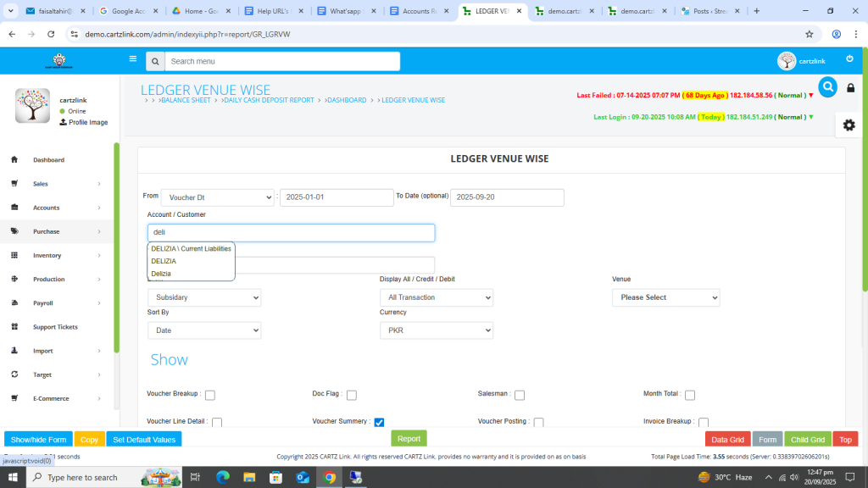Image resolution: width=868 pixels, height=488 pixels.
Task: Switch to 'Help URL's' browser tab
Action: [274, 11]
